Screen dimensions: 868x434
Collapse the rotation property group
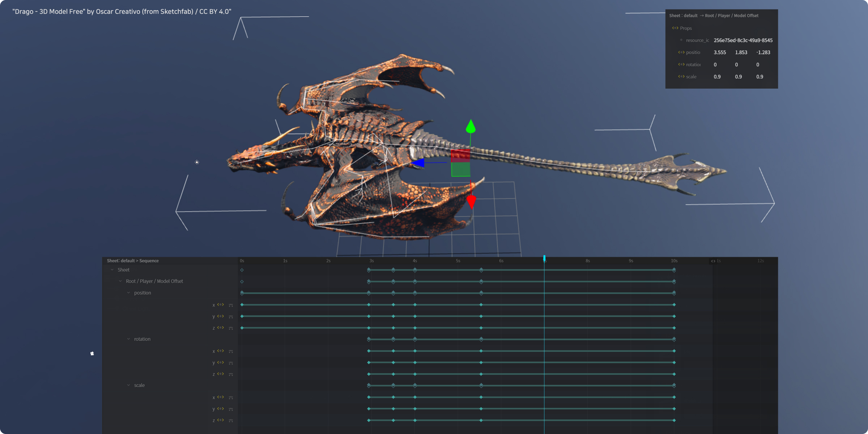point(128,339)
